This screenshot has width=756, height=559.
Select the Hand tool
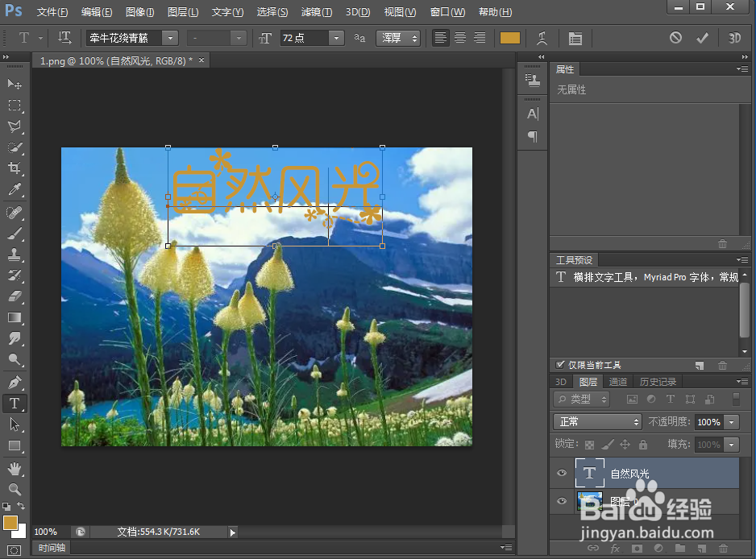[x=15, y=469]
